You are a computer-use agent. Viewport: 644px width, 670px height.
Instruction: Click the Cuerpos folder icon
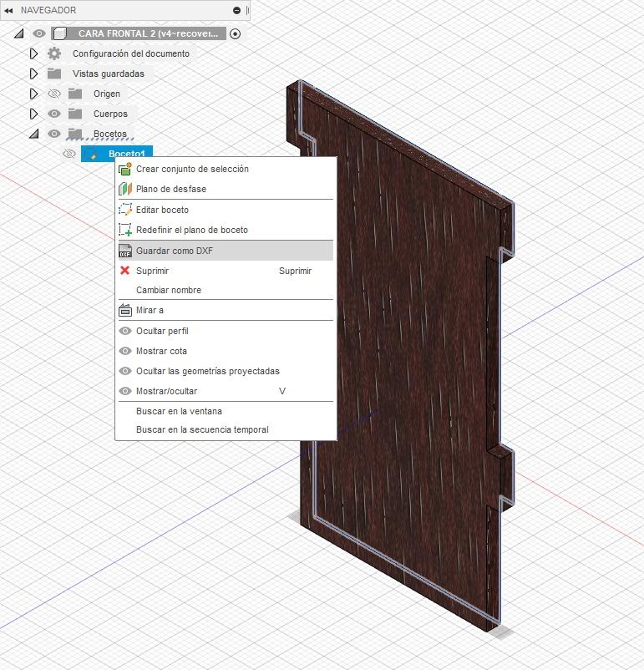pos(75,114)
